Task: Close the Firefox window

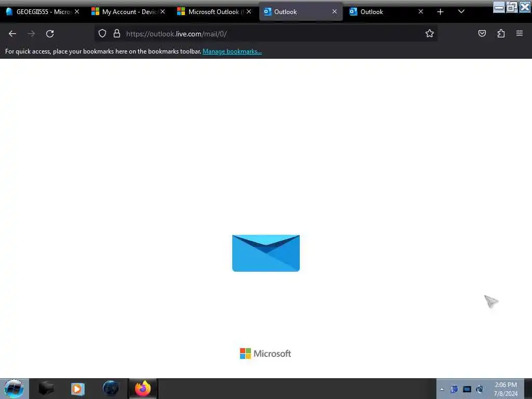Action: tap(525, 7)
